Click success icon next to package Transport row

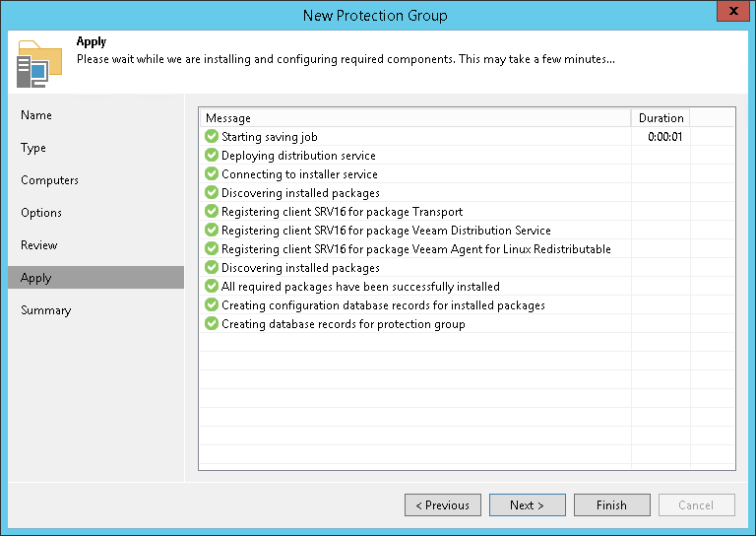click(x=212, y=211)
